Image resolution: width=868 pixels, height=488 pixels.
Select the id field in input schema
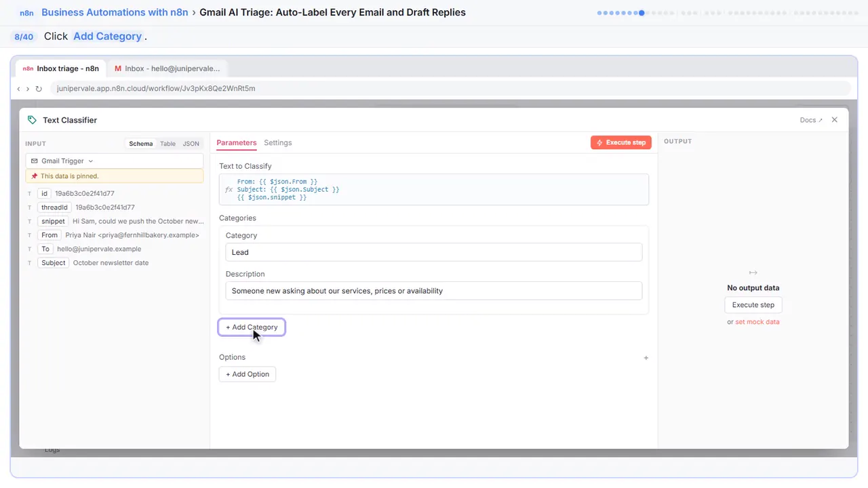pyautogui.click(x=45, y=194)
